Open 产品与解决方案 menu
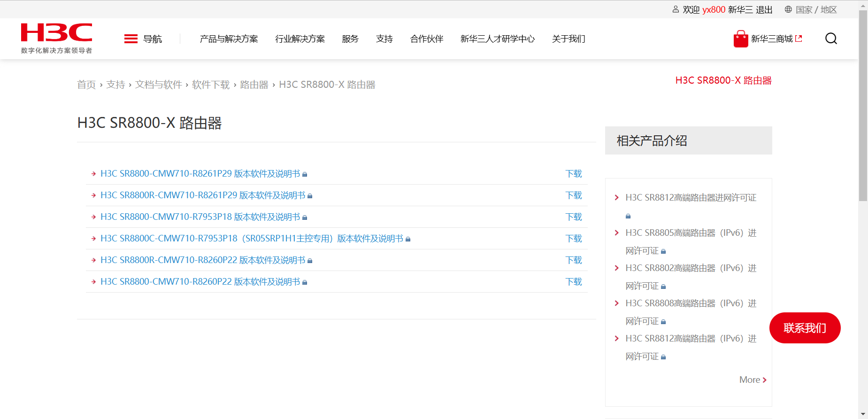This screenshot has height=419, width=868. [229, 39]
